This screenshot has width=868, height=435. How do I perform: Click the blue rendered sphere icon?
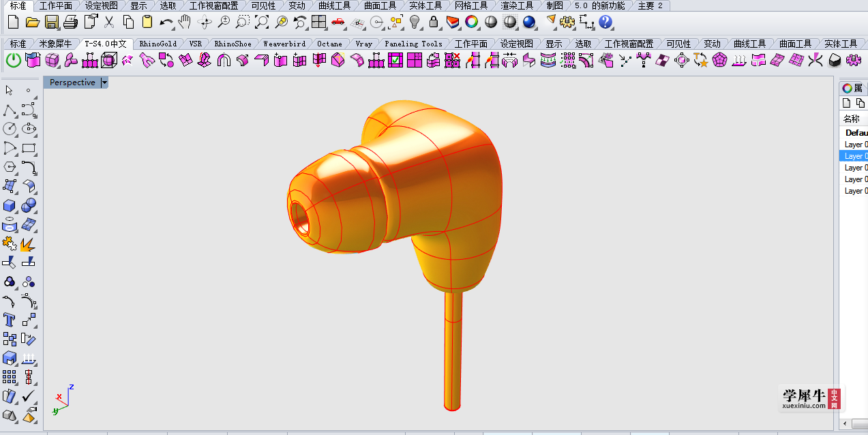pos(529,22)
